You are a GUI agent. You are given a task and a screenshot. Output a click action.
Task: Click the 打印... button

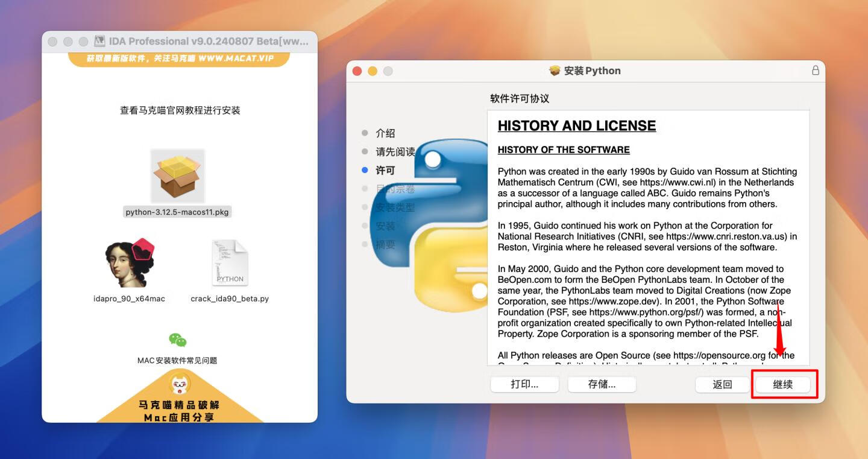pyautogui.click(x=524, y=384)
